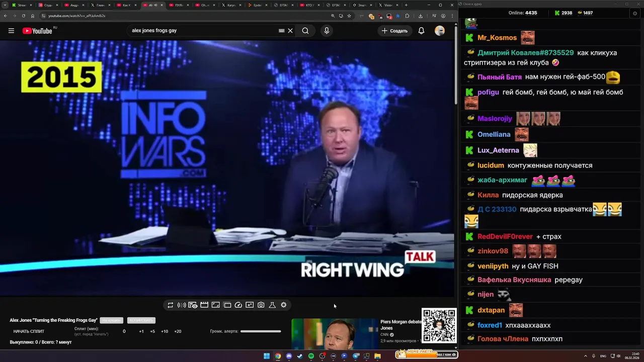Viewport: 644px width, 362px height.
Task: Open browser downloads icon
Action: pyautogui.click(x=421, y=16)
